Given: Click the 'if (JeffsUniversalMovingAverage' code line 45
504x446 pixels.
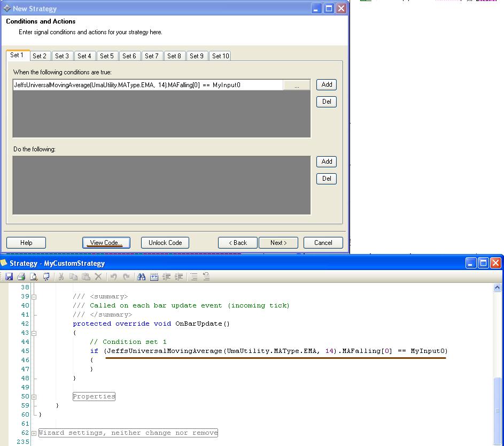Looking at the screenshot, I should click(x=269, y=351).
